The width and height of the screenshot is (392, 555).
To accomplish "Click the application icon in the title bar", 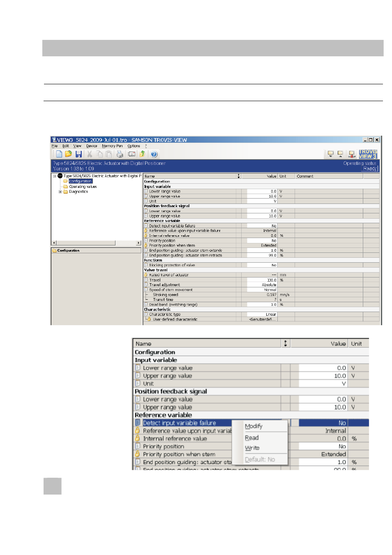I will tap(54, 140).
